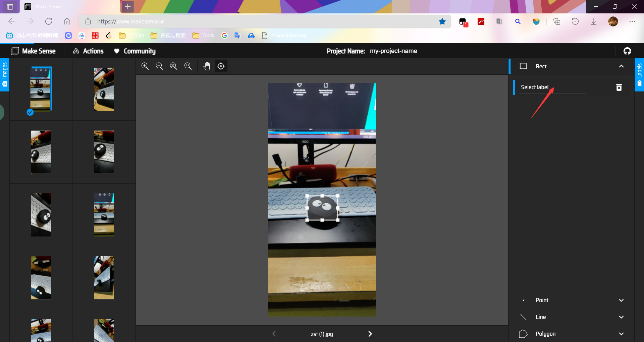Click the zoom in magnifier icon
The width and height of the screenshot is (644, 342).
tap(145, 66)
